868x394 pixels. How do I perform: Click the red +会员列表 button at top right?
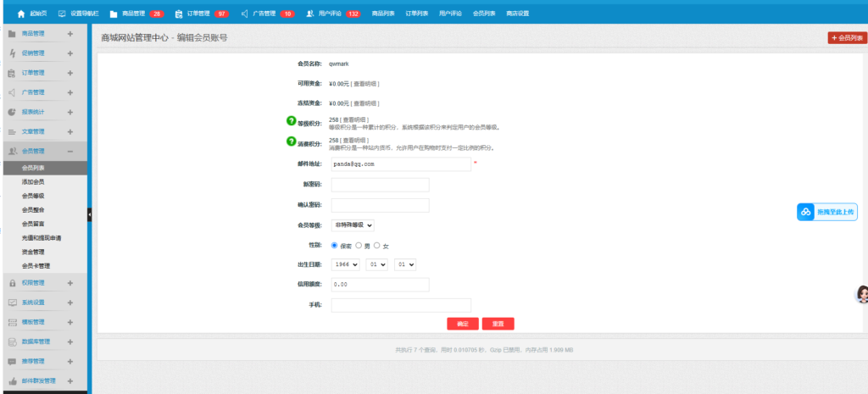(848, 37)
